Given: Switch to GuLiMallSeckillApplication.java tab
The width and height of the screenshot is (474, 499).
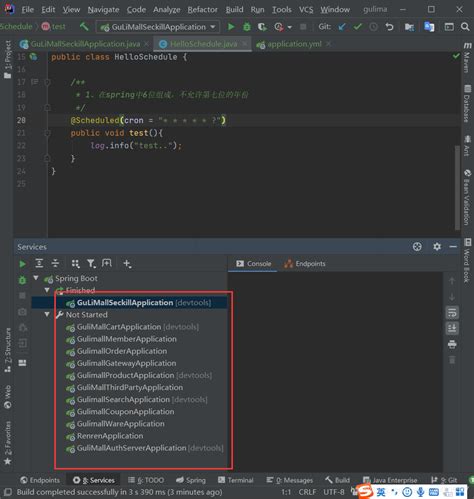Looking at the screenshot, I should 85,44.
